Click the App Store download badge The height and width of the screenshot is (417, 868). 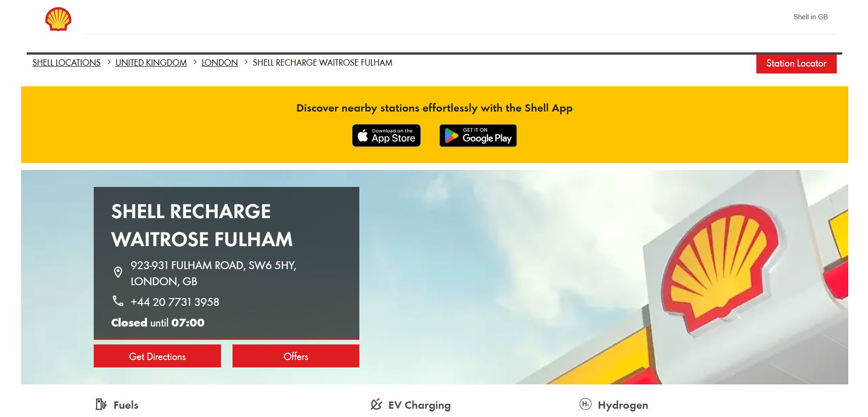click(x=386, y=135)
